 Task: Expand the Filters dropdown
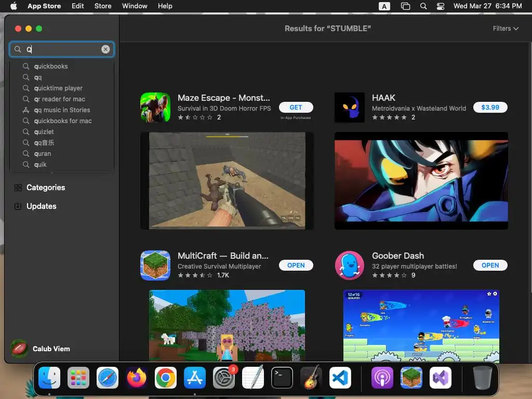coord(506,29)
